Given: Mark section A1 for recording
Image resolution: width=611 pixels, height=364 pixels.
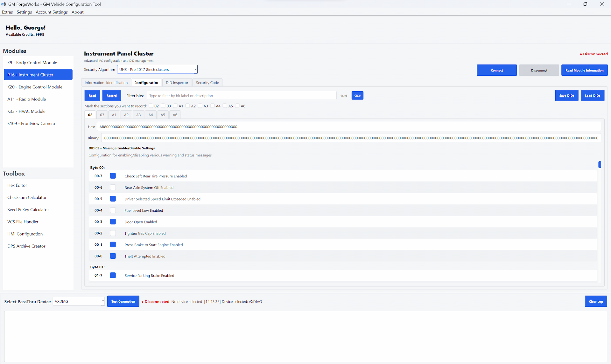Looking at the screenshot, I should pyautogui.click(x=175, y=106).
